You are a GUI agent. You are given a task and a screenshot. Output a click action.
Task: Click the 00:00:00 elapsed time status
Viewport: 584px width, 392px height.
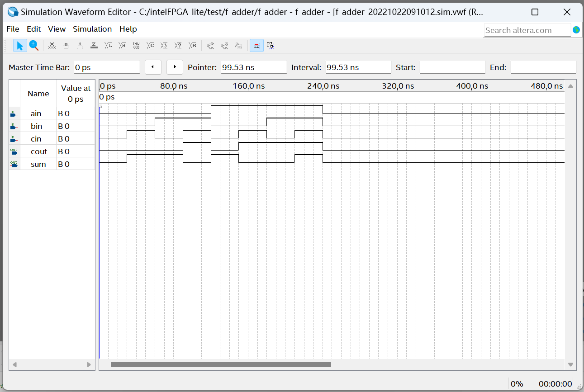tap(556, 384)
